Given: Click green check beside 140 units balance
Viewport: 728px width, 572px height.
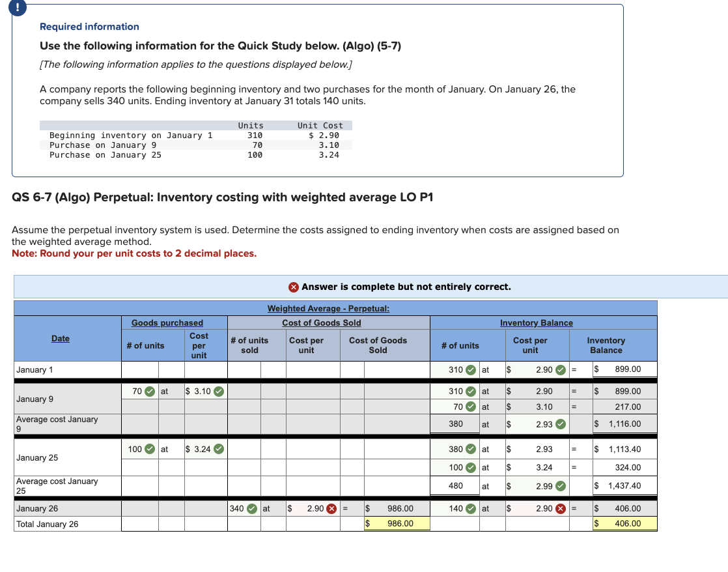Looking at the screenshot, I should [471, 509].
